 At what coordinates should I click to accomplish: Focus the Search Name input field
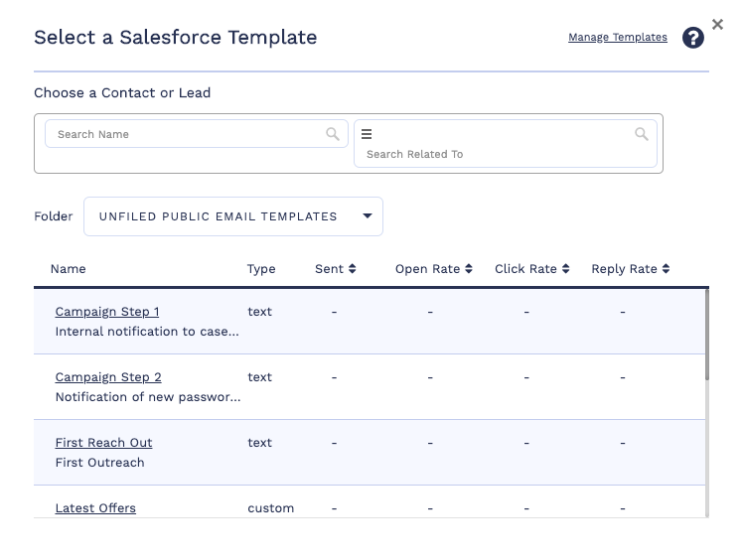pyautogui.click(x=189, y=134)
